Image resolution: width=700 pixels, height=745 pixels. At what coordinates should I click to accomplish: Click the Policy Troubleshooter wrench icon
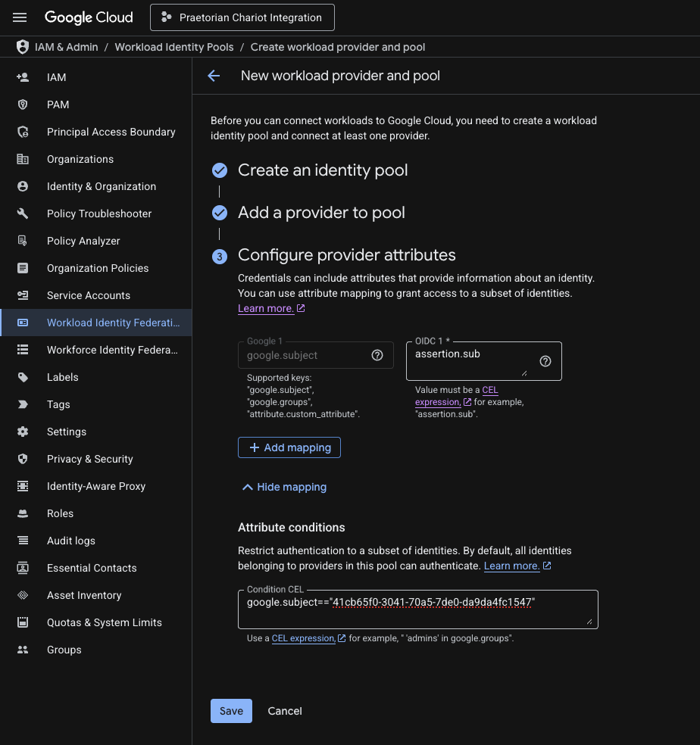point(23,214)
